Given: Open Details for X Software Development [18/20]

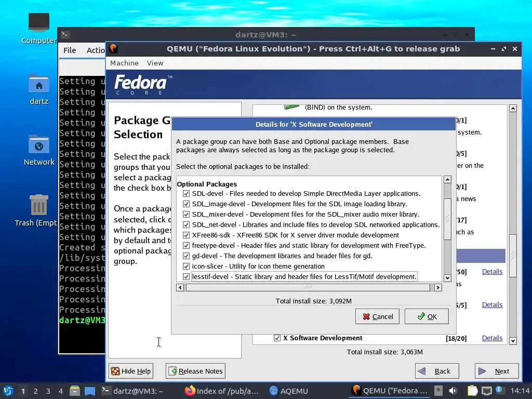Looking at the screenshot, I should pos(492,338).
